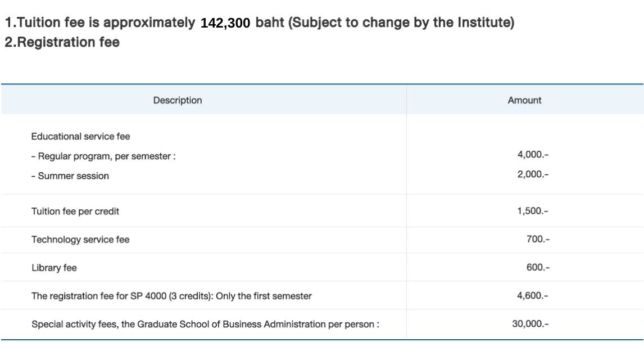
Task: Click the 700.- technology fee amount
Action: 538,240
